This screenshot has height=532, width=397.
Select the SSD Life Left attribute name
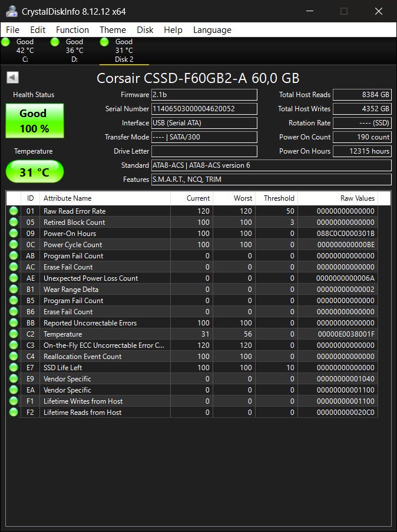click(x=63, y=368)
